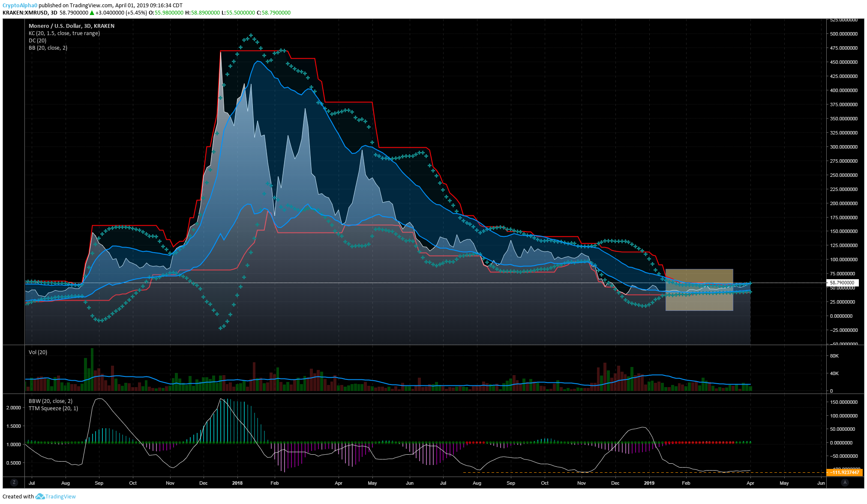Image resolution: width=867 pixels, height=504 pixels.
Task: Click the 500.0000000 price axis label
Action: tap(844, 34)
